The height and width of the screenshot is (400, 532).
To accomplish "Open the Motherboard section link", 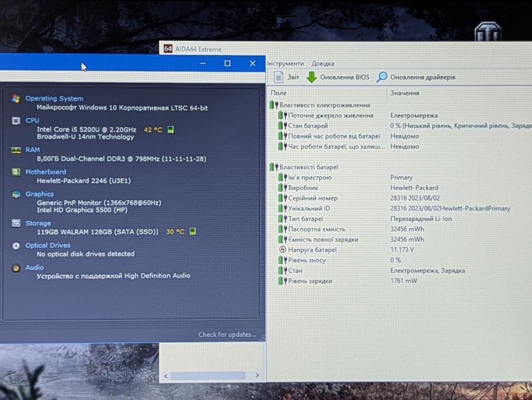I will 46,172.
